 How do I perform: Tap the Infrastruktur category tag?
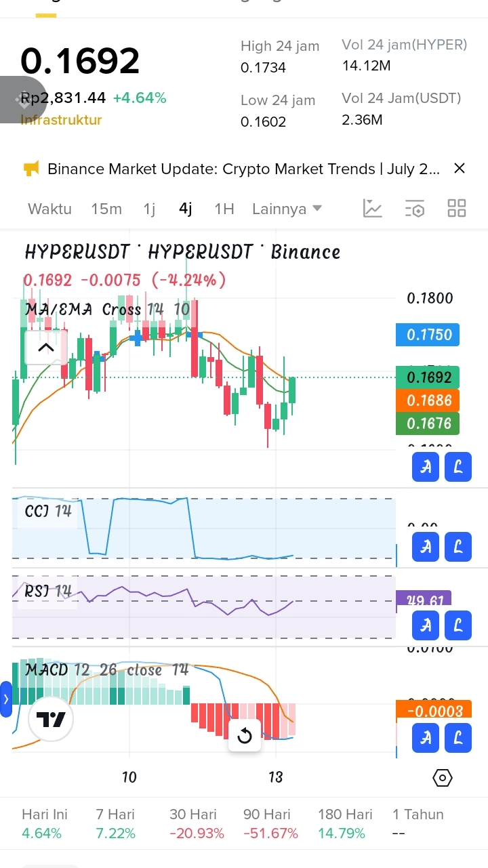click(x=61, y=120)
